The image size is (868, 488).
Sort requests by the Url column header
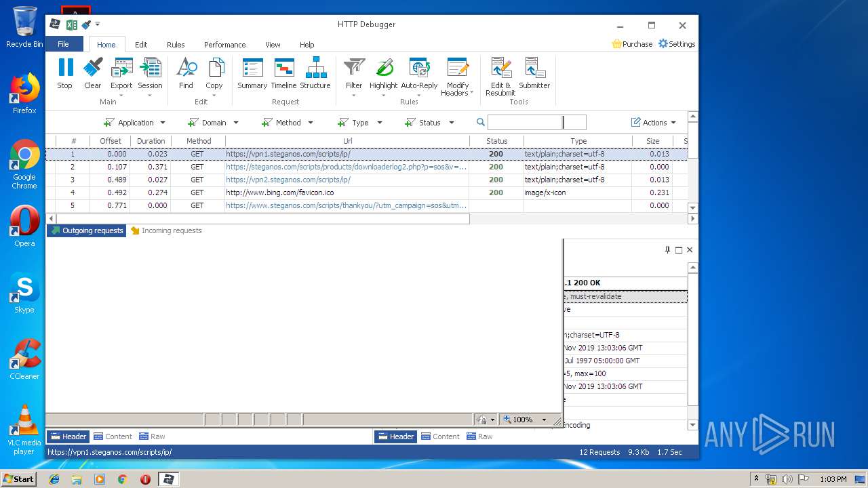tap(347, 141)
